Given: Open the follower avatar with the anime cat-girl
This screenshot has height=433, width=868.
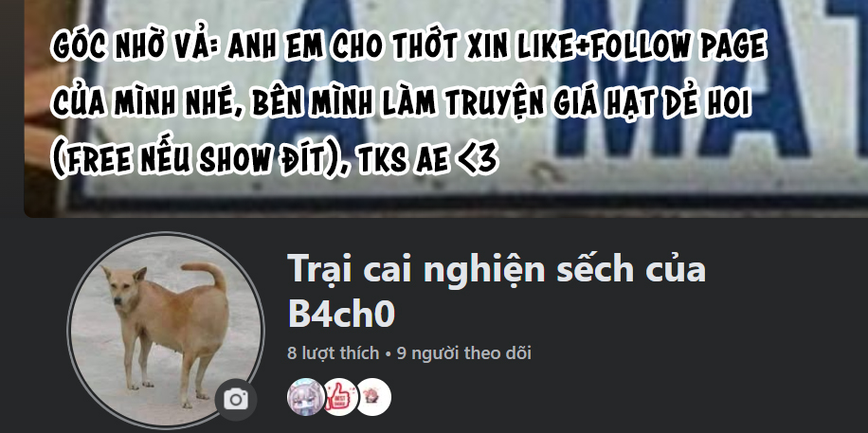Looking at the screenshot, I should click(305, 397).
